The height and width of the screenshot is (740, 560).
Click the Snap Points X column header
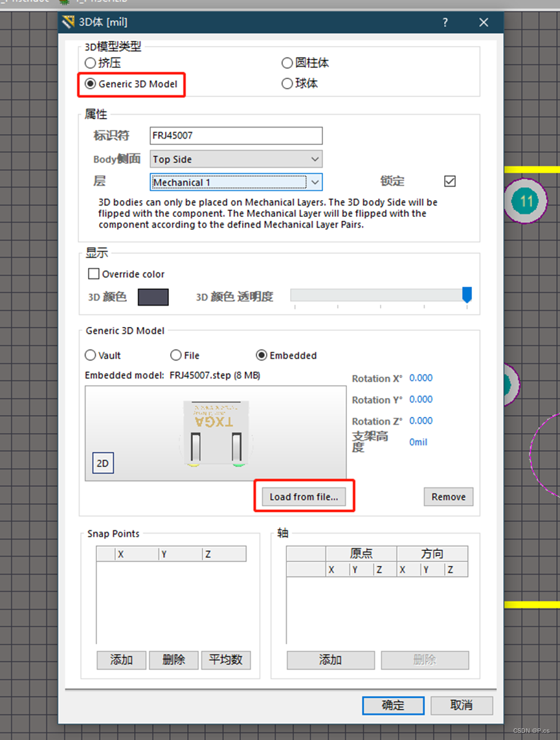(x=137, y=554)
